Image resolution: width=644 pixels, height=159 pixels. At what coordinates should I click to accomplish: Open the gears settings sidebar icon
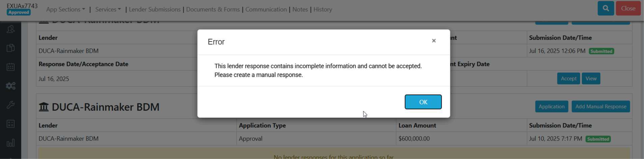coord(11,86)
